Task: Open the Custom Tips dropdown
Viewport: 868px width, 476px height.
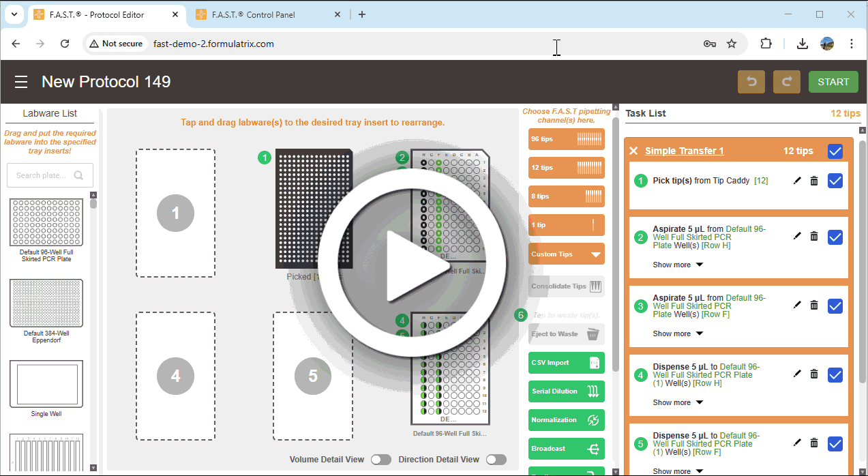Action: (567, 254)
